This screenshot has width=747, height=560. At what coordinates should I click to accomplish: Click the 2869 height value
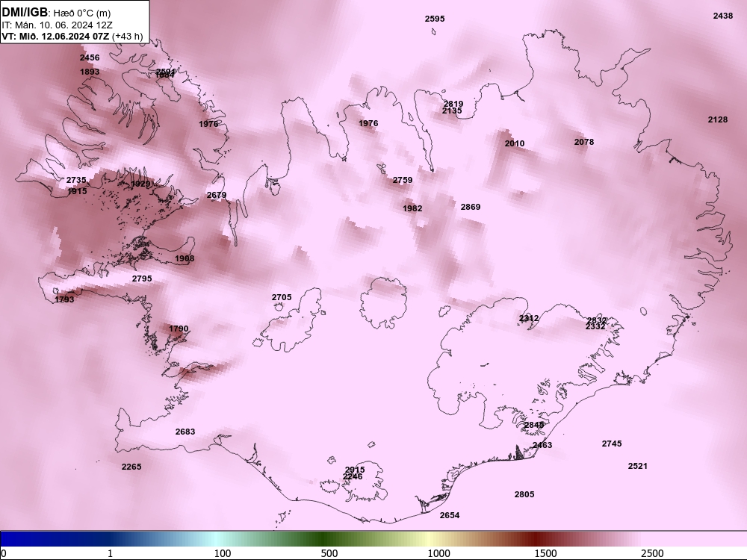tap(471, 207)
